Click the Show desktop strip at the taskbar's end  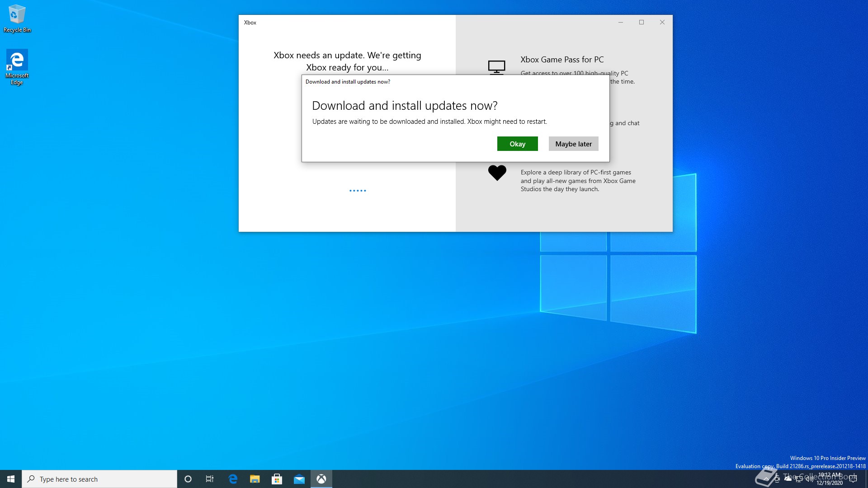(866, 479)
